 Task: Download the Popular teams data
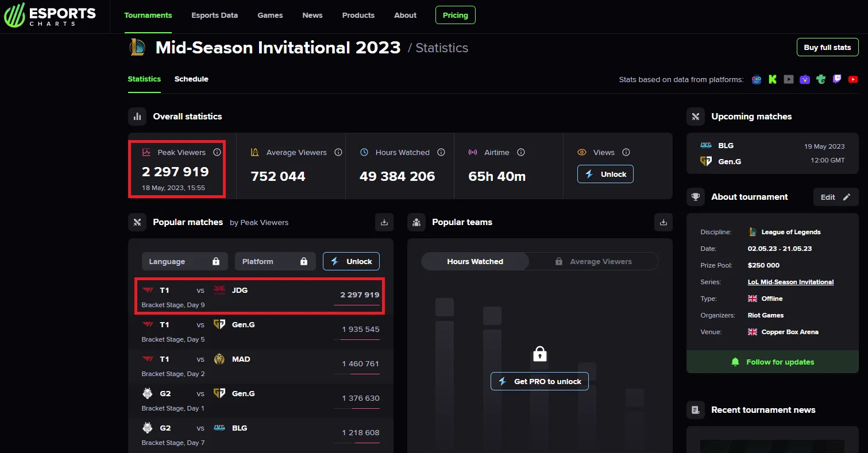(663, 222)
